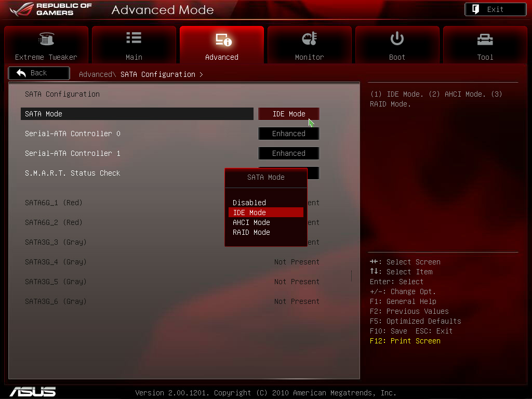Screen dimensions: 532x399
Task: Choose AHCI Mode from the popup list
Action: pos(251,222)
